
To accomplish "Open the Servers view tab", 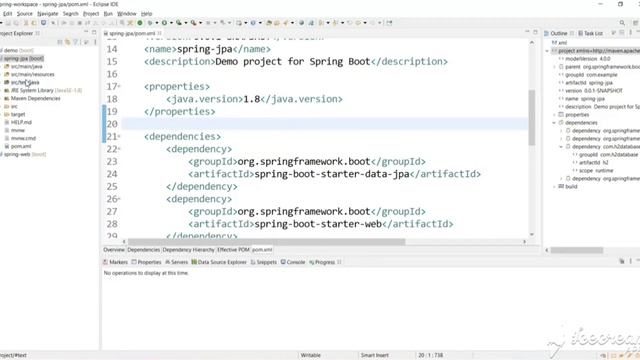I will [x=176, y=262].
